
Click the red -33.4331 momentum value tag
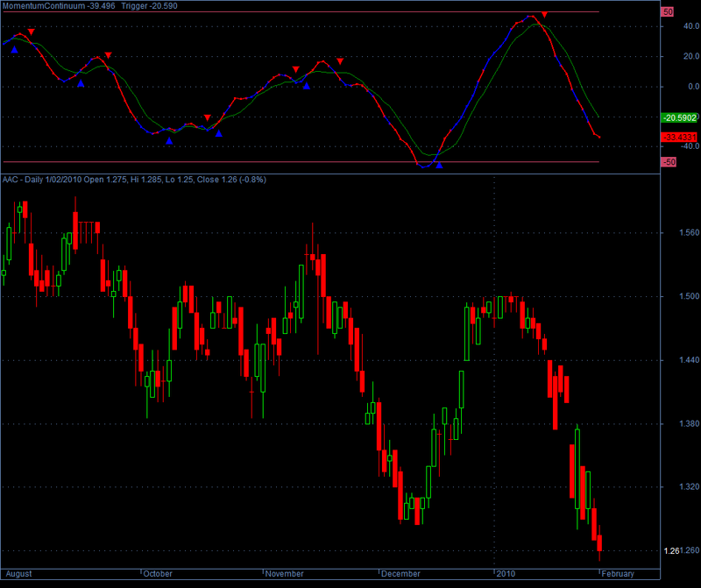[679, 137]
